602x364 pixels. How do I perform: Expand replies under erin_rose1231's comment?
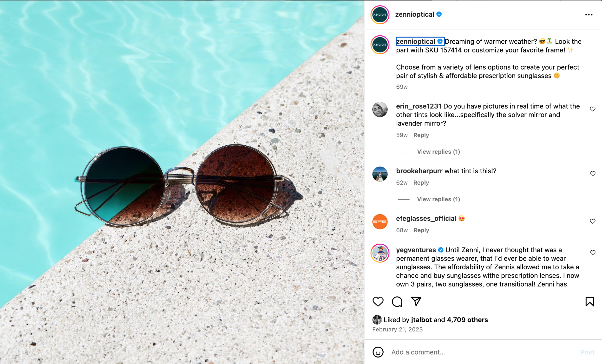tap(438, 152)
